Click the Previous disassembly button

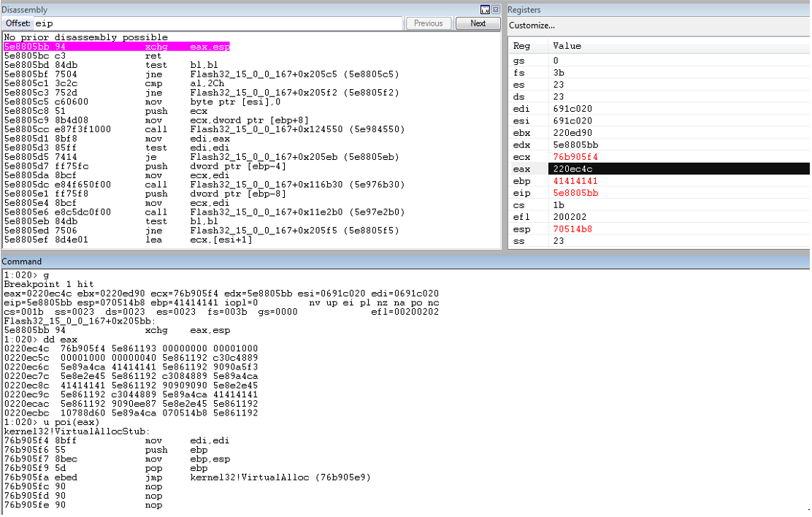(428, 23)
